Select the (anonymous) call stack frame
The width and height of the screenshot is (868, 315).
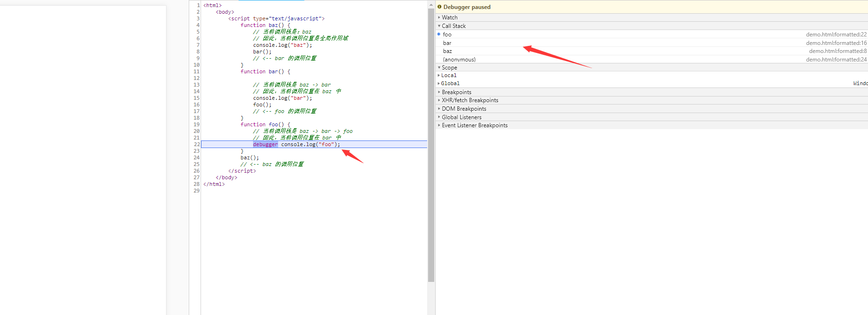[652, 60]
